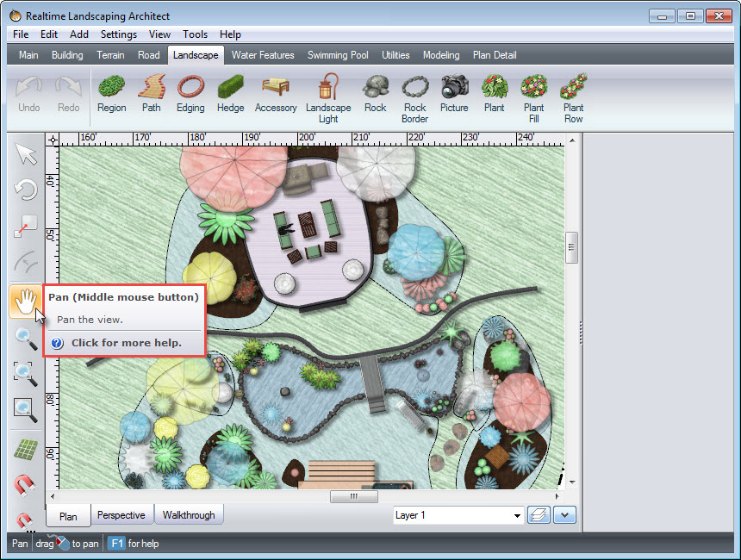741x560 pixels.
Task: Add an Accessory object
Action: click(x=276, y=94)
